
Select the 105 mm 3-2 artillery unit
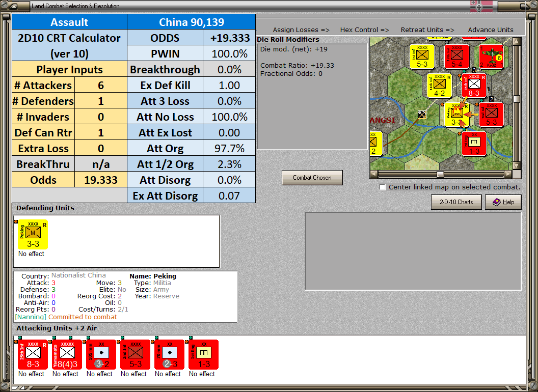[x=101, y=355]
